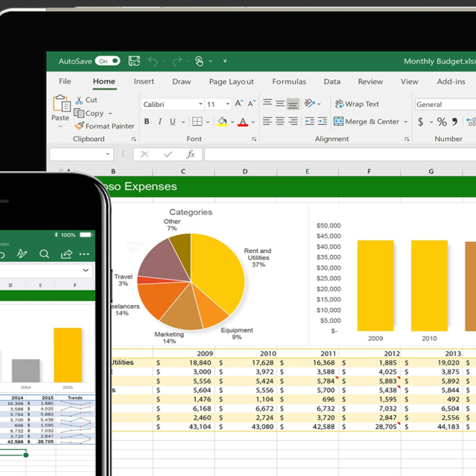The image size is (476, 476).
Task: Expand the Merge & Center arrow
Action: (x=405, y=122)
